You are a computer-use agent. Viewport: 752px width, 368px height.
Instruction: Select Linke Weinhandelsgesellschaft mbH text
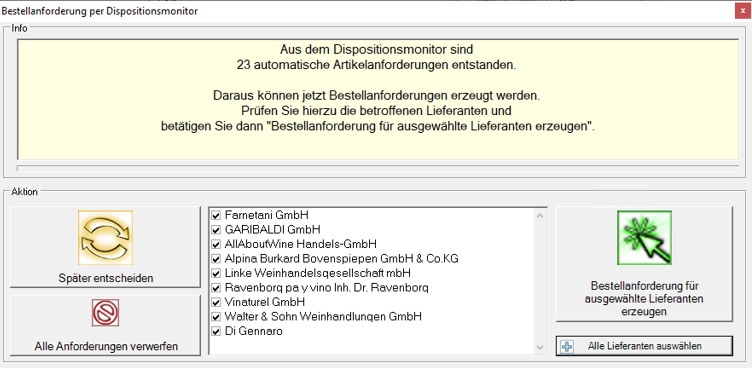point(317,273)
